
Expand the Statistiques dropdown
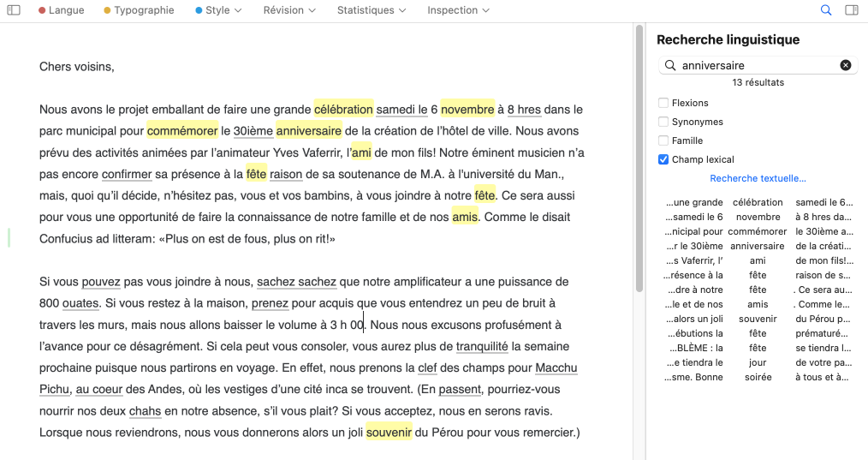click(371, 10)
